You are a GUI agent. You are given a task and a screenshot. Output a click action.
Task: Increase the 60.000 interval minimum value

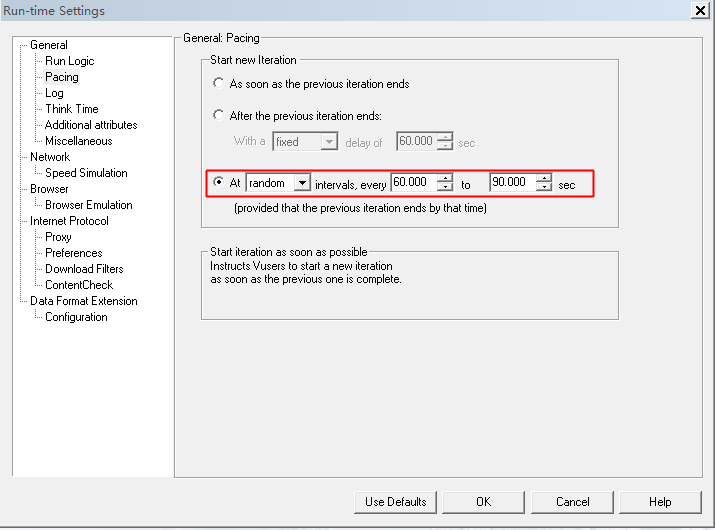tap(445, 178)
